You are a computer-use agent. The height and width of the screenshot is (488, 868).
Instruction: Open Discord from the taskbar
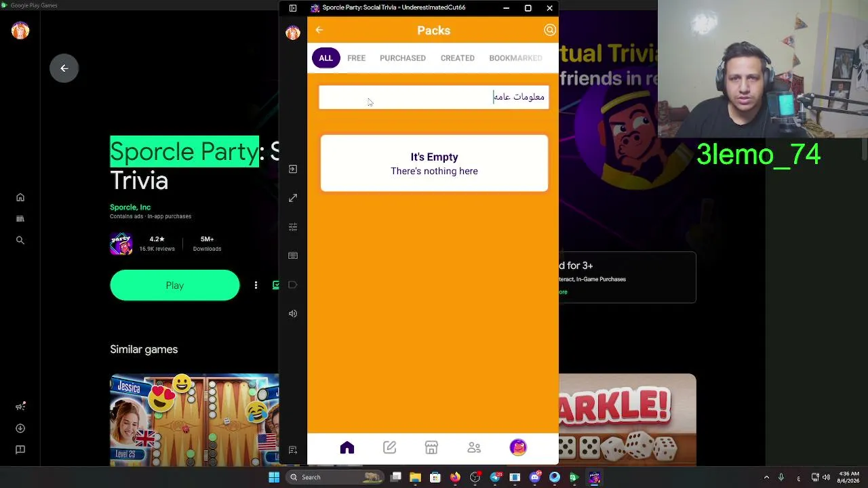click(x=535, y=477)
